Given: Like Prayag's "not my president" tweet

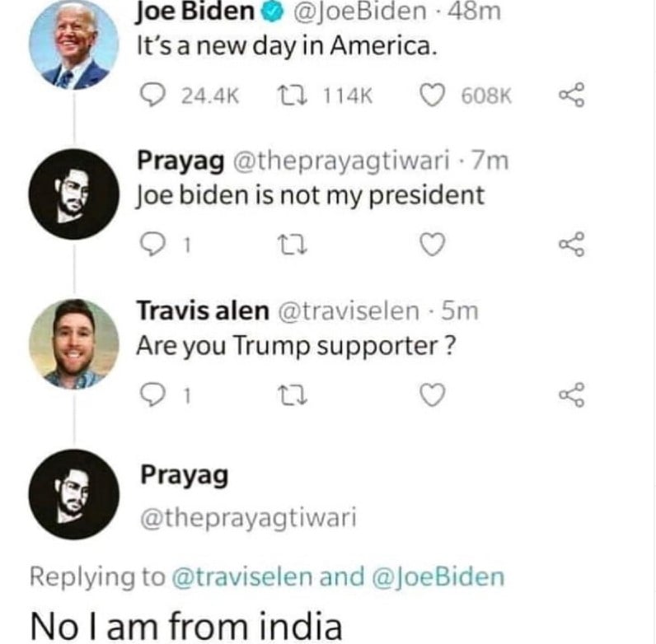Looking at the screenshot, I should pyautogui.click(x=434, y=244).
